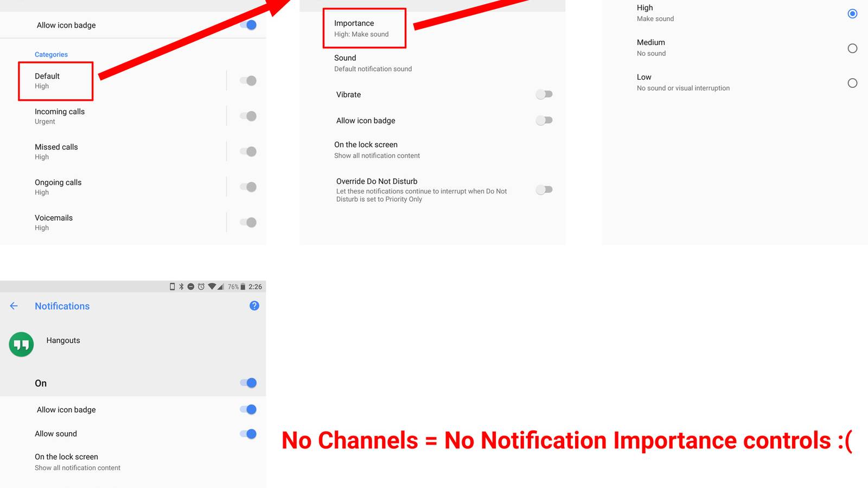Toggle the Default category switch

pos(248,81)
